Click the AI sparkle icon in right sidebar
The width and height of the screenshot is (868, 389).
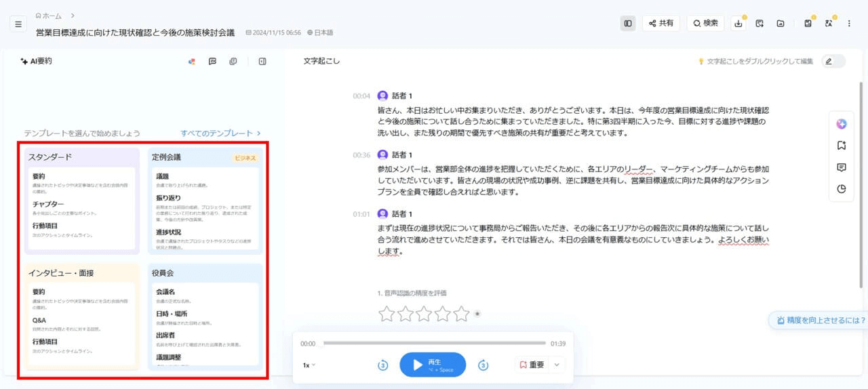point(842,124)
